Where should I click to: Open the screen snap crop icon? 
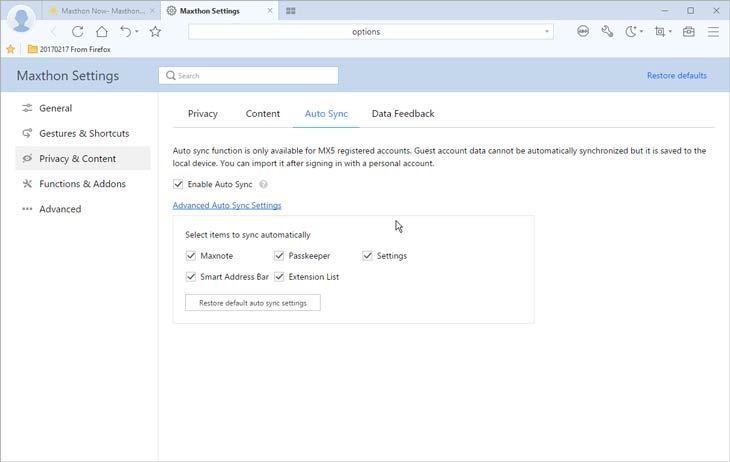[660, 31]
